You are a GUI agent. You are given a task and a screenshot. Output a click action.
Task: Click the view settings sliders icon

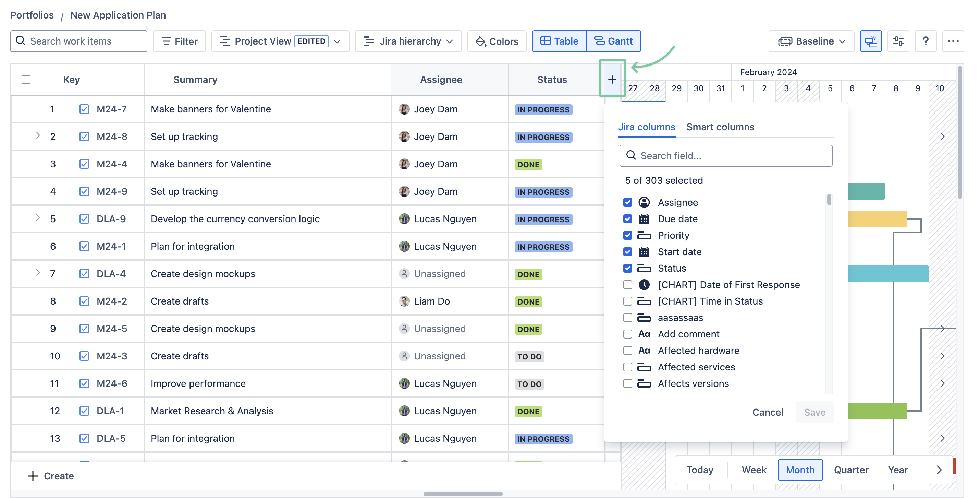[898, 41]
